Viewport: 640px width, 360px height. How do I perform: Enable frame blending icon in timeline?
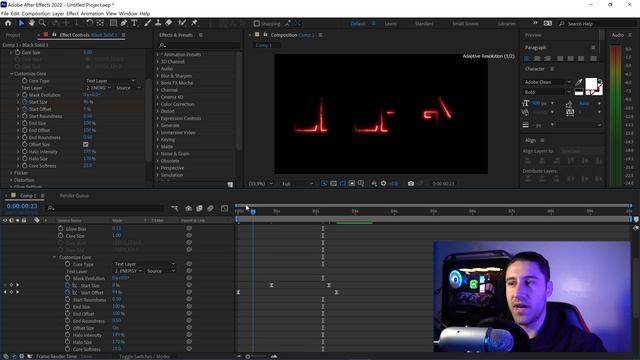[x=199, y=209]
